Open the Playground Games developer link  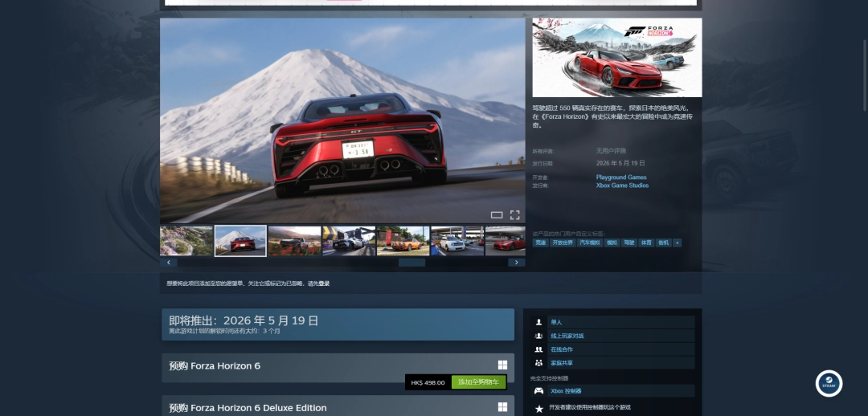pyautogui.click(x=621, y=177)
